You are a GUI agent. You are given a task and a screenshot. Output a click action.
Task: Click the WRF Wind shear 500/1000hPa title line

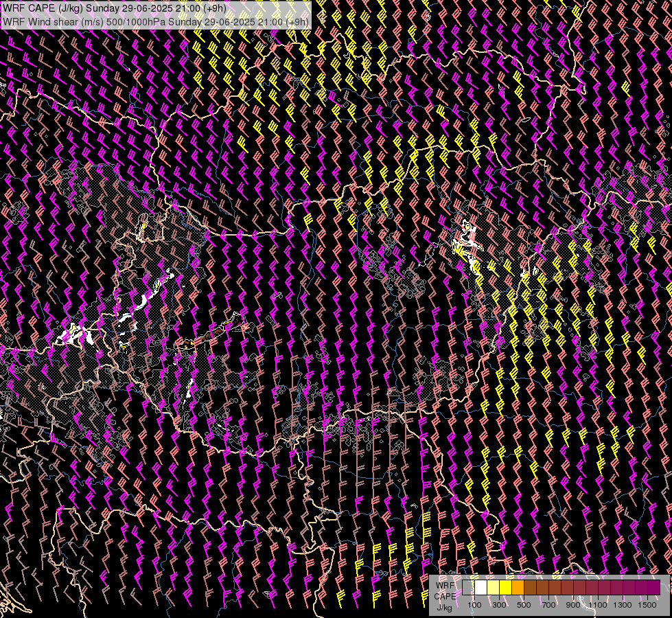[155, 22]
